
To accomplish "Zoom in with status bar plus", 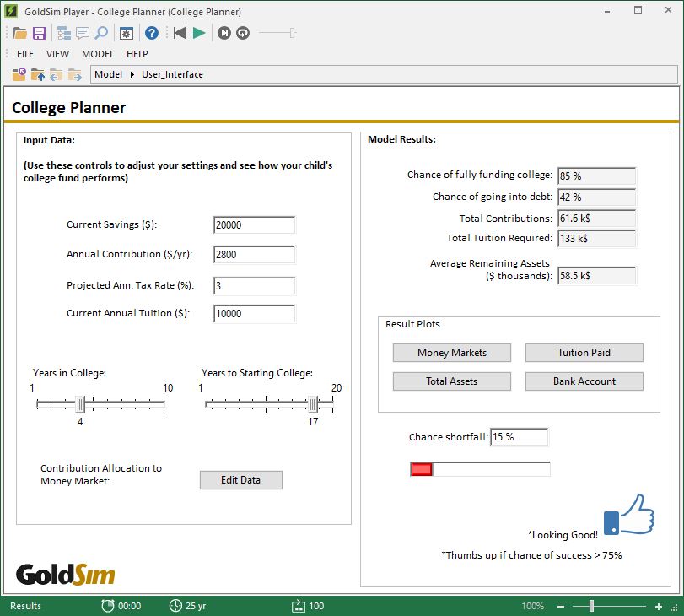I will pos(659,607).
